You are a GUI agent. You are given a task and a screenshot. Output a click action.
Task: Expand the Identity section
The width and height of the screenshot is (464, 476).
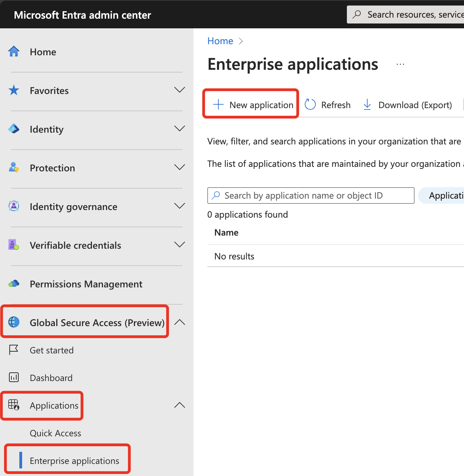click(180, 128)
